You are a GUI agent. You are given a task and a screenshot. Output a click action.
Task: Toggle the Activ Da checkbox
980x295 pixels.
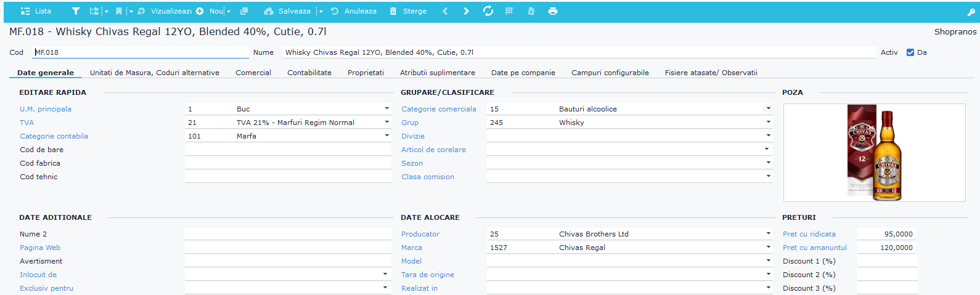[910, 52]
